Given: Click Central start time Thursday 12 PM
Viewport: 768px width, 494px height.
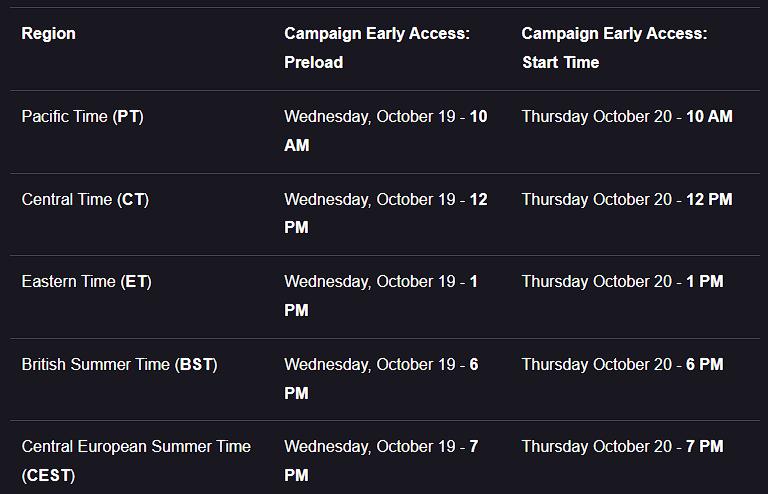Looking at the screenshot, I should tap(626, 200).
